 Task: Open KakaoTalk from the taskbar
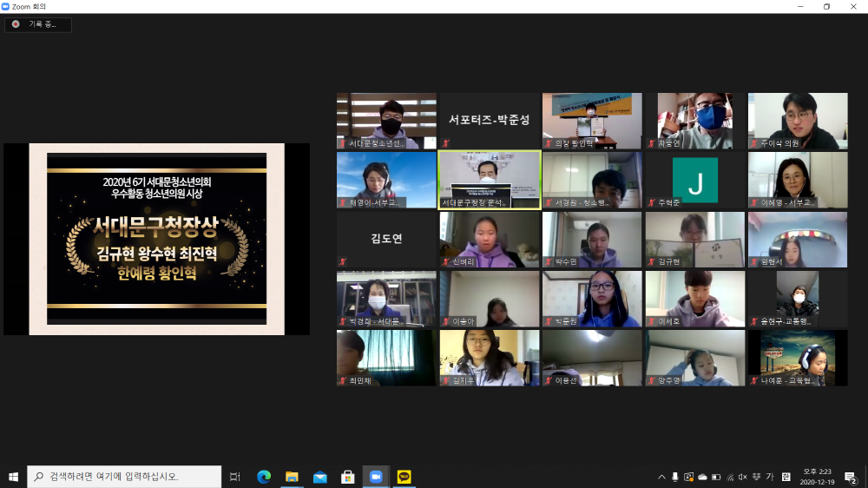[404, 477]
